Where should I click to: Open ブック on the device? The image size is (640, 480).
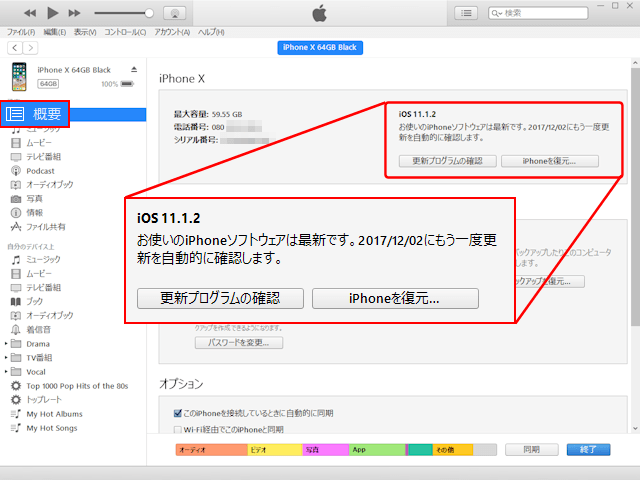coord(34,302)
